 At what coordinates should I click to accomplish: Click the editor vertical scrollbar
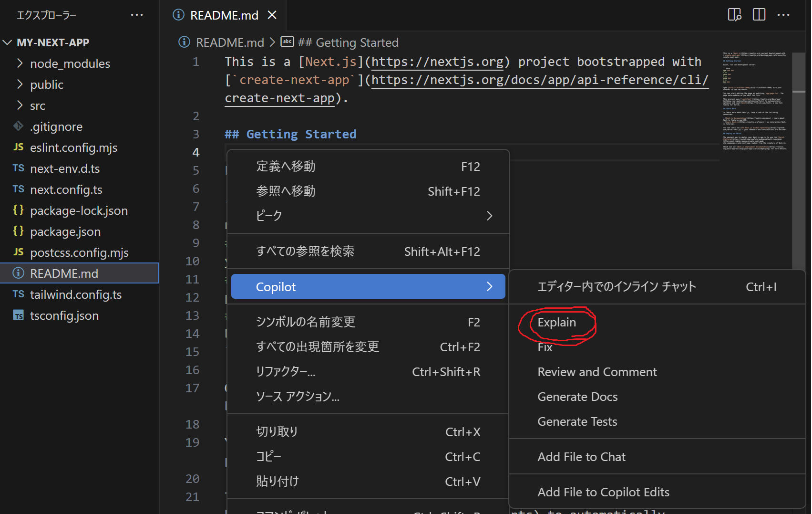point(799,160)
